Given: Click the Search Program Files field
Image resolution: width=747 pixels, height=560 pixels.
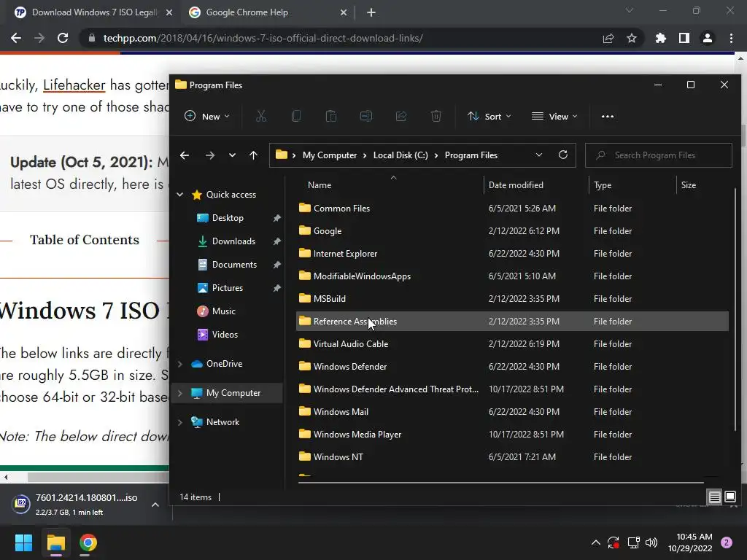Looking at the screenshot, I should 659,155.
